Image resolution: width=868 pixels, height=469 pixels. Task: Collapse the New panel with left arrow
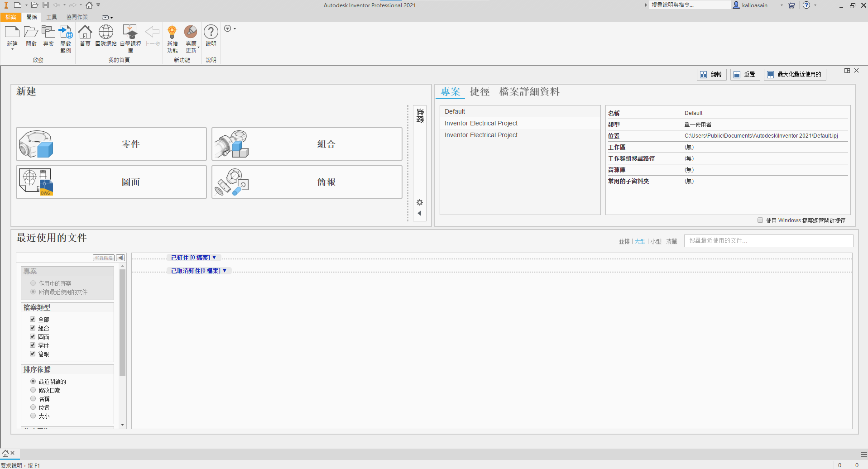(x=420, y=213)
